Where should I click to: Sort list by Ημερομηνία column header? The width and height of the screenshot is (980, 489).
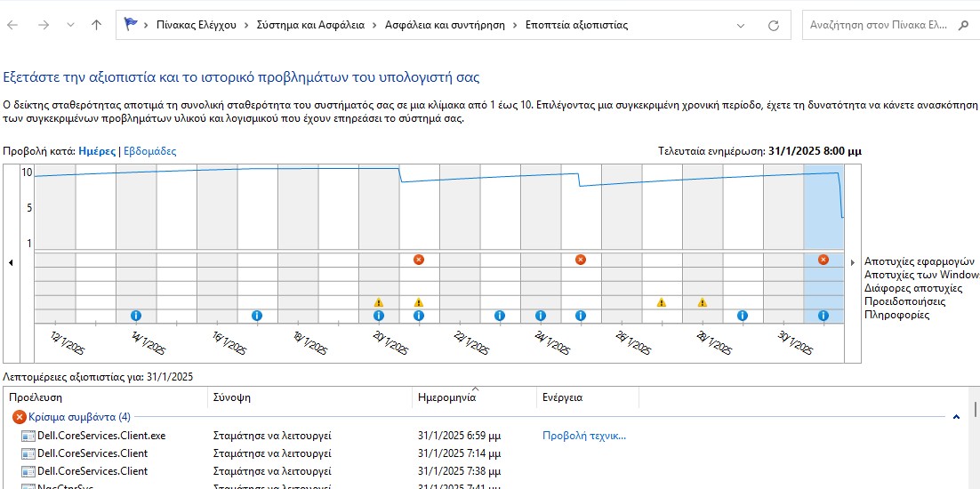click(x=446, y=397)
